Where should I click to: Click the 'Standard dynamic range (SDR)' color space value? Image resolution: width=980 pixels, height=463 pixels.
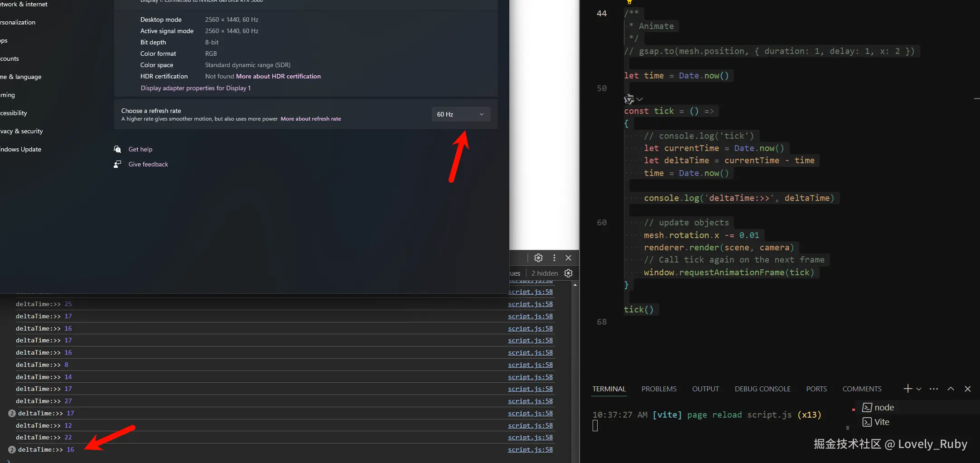tap(248, 65)
